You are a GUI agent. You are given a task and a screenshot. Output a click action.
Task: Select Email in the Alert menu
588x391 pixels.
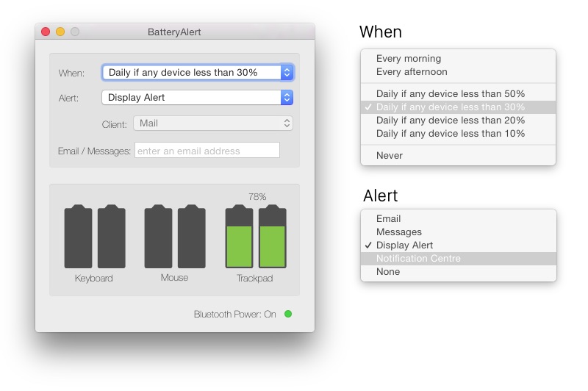pyautogui.click(x=459, y=218)
